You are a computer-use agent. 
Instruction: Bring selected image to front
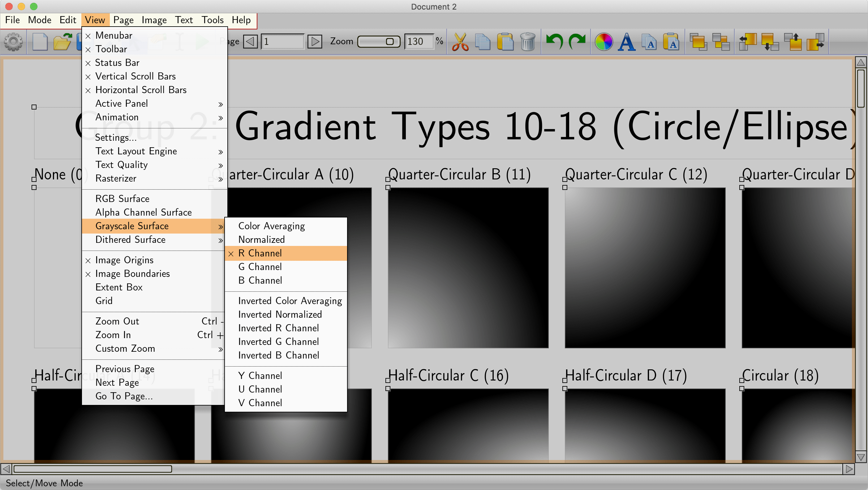click(x=698, y=42)
